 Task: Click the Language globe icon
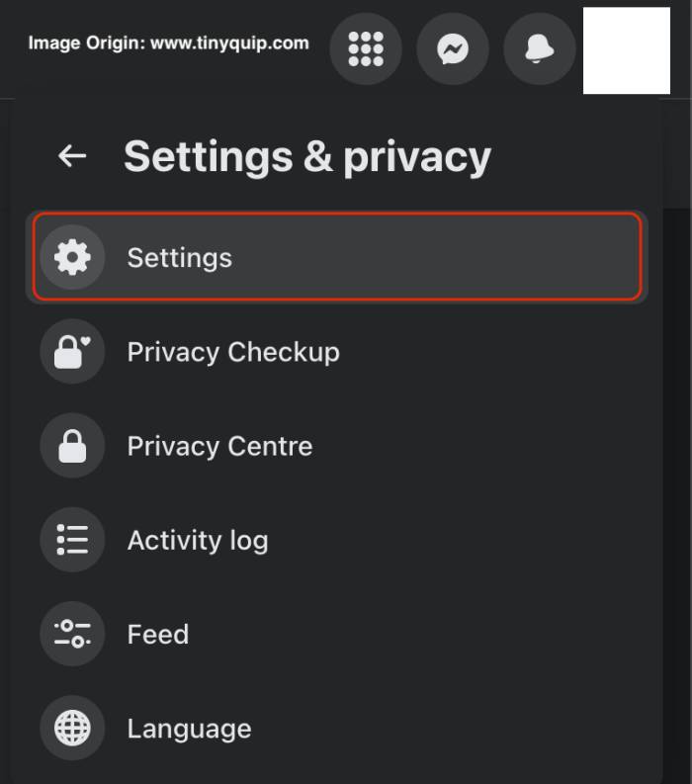pos(72,729)
